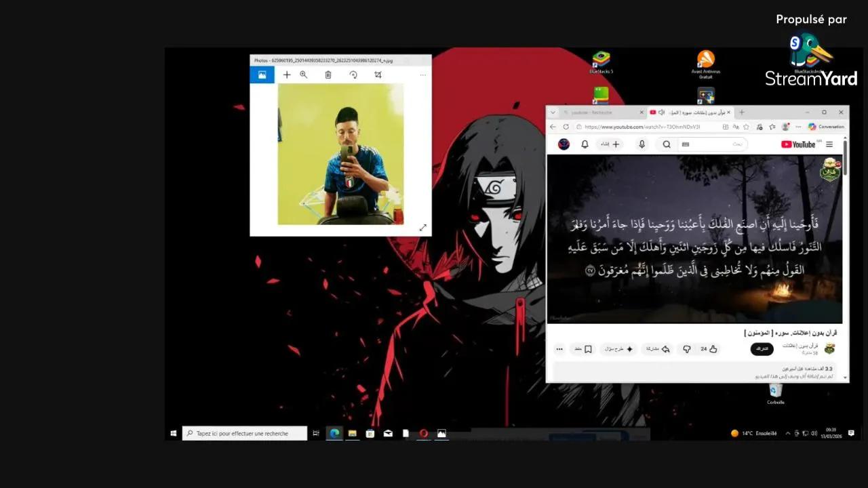Click the channel watermark on video
Viewport: 868px width, 488px height.
[x=830, y=169]
